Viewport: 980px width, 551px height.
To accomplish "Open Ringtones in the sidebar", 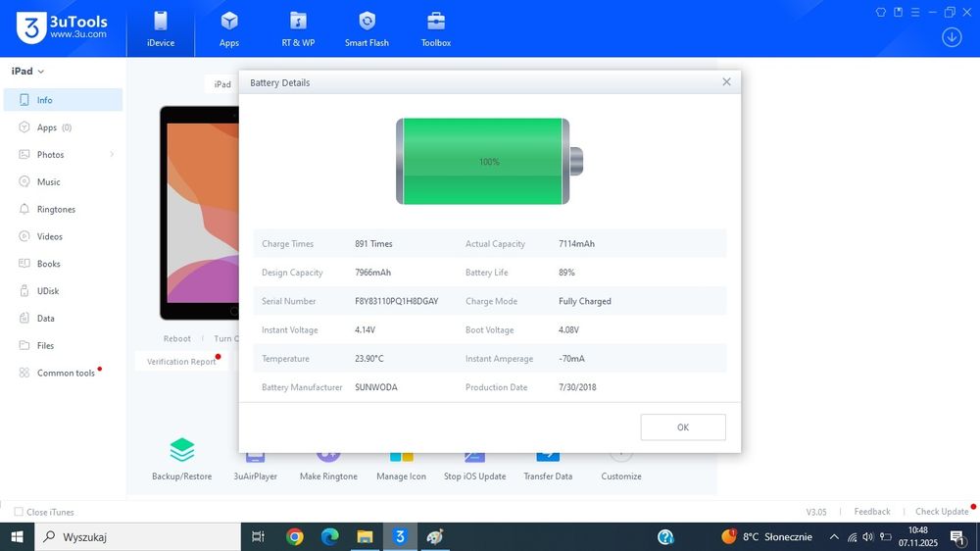I will [x=56, y=210].
